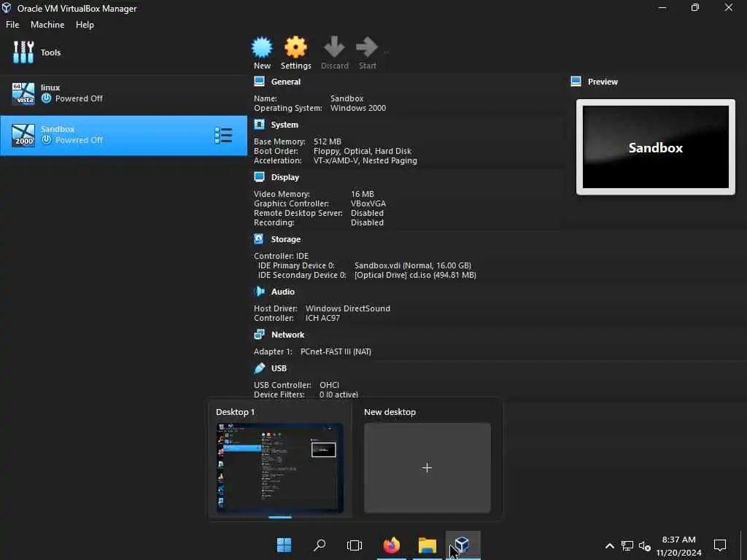Click the Sandbox Windows 2000 OS icon
Image resolution: width=747 pixels, height=560 pixels.
pos(23,135)
